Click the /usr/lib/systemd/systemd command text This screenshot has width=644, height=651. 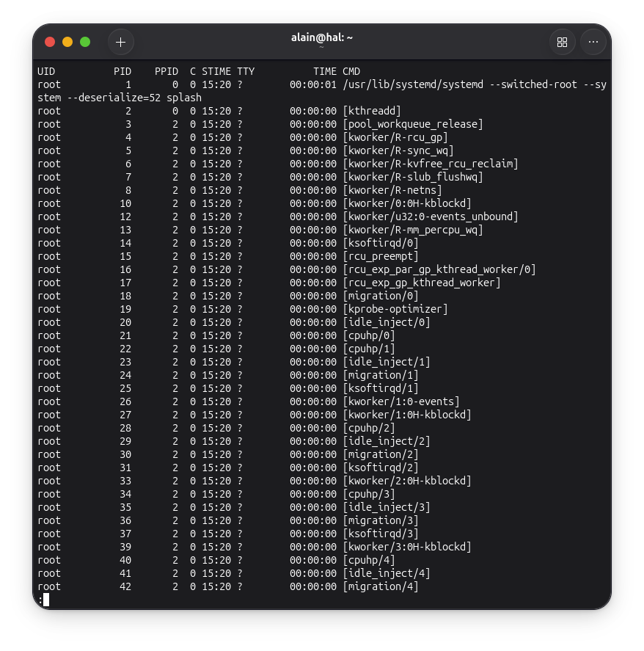(413, 84)
